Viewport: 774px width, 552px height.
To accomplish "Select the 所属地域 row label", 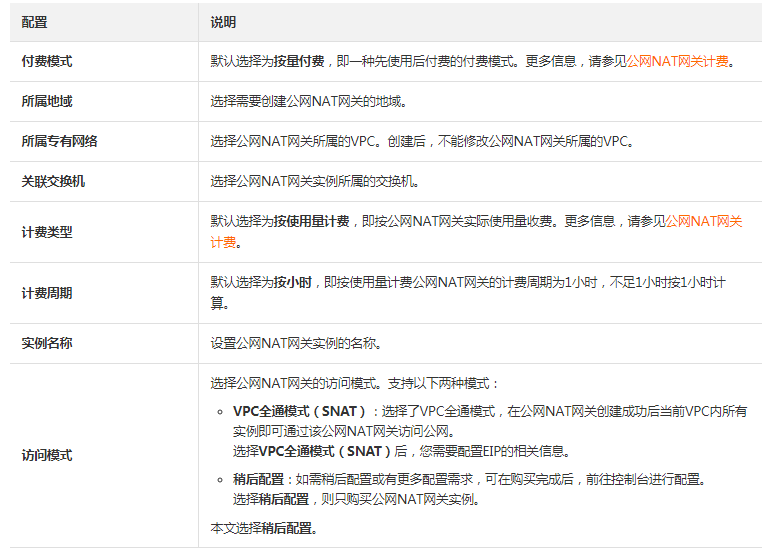I will (47, 102).
